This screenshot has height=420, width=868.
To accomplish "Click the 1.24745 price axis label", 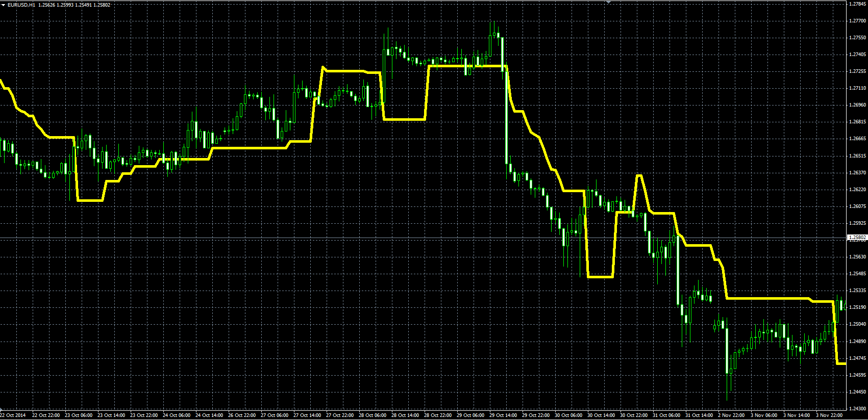I will click(x=858, y=358).
